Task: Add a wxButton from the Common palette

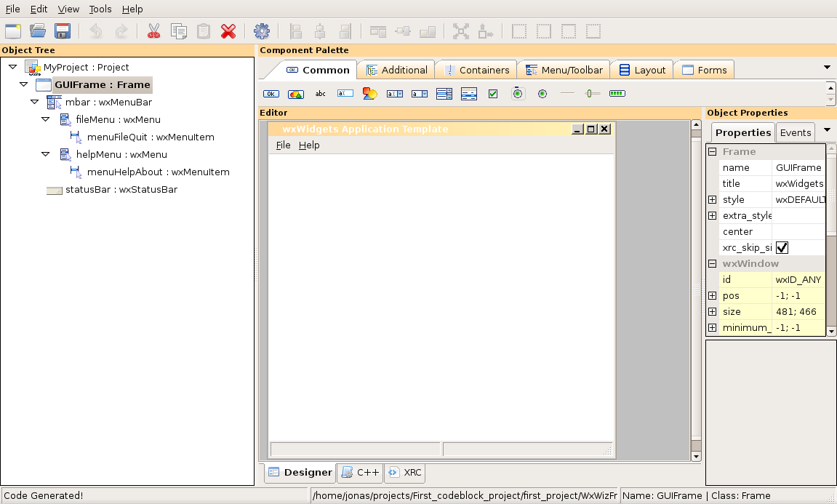Action: coord(271,93)
